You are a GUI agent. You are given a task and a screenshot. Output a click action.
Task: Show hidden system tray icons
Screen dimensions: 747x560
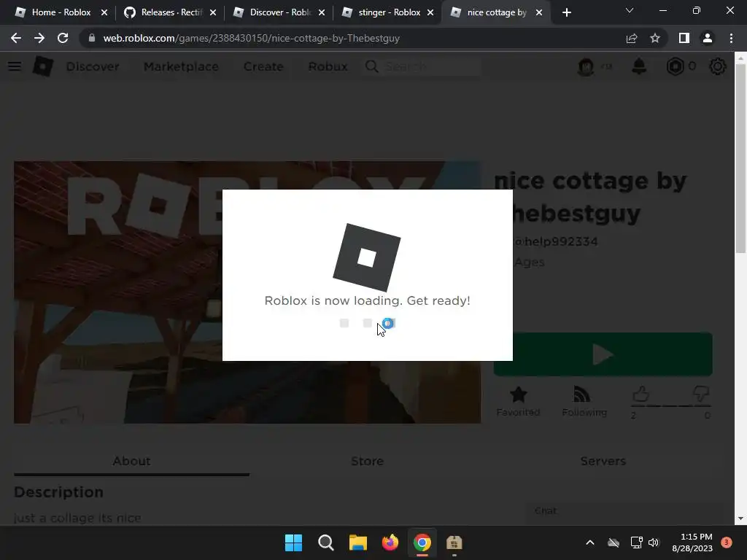coord(589,542)
